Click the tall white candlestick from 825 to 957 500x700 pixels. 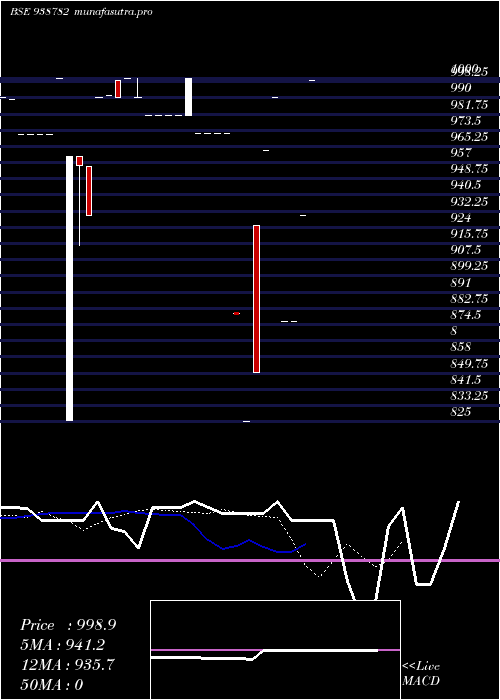[70, 288]
